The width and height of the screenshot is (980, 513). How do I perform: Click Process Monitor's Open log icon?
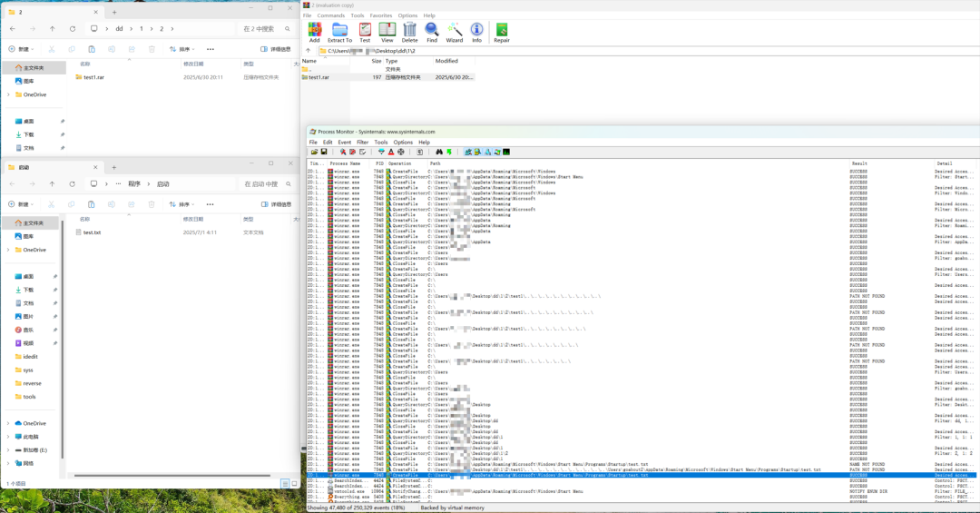[314, 152]
